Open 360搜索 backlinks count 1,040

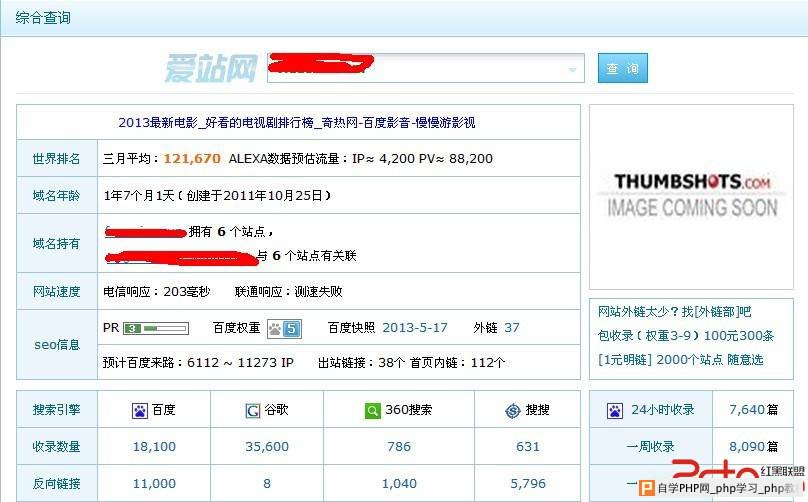(399, 483)
